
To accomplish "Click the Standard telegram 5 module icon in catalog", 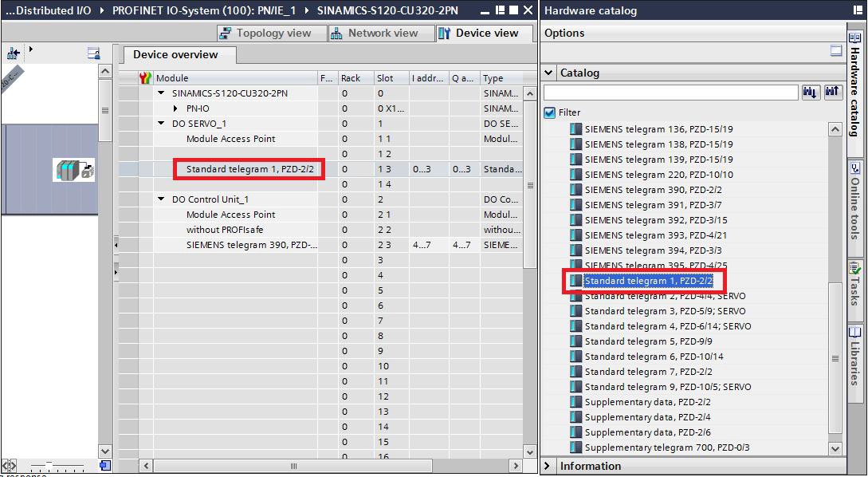I will tap(576, 341).
